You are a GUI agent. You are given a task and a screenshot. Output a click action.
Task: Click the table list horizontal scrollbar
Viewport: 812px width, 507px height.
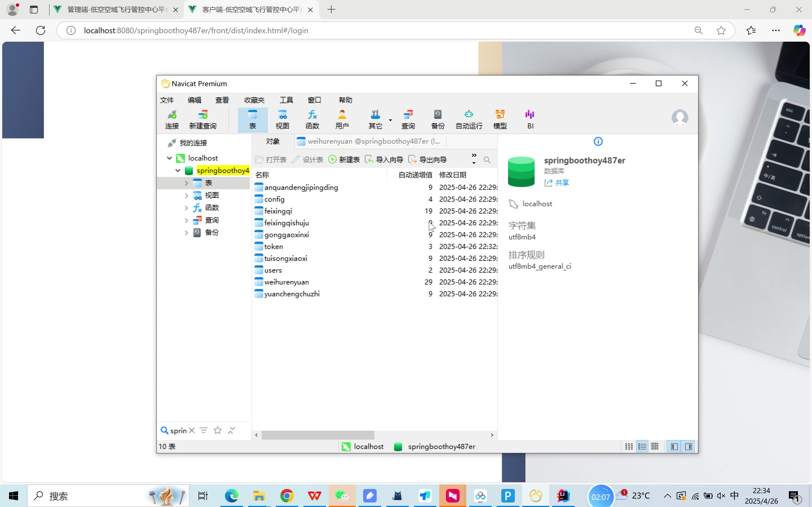(318, 435)
